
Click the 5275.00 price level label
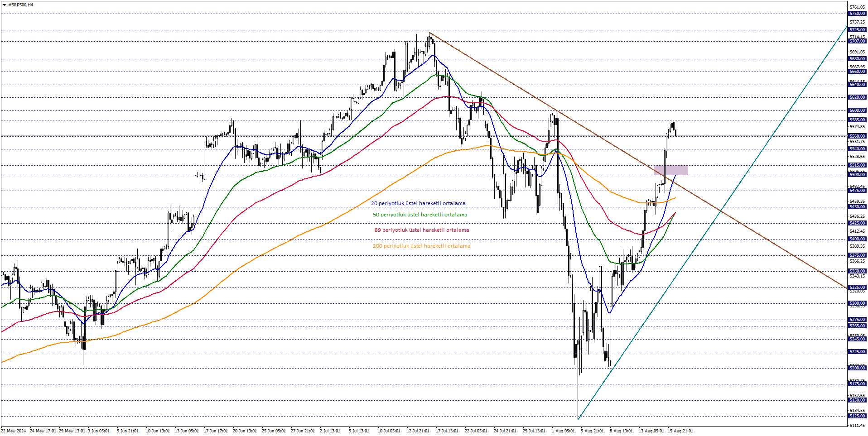[x=857, y=320]
